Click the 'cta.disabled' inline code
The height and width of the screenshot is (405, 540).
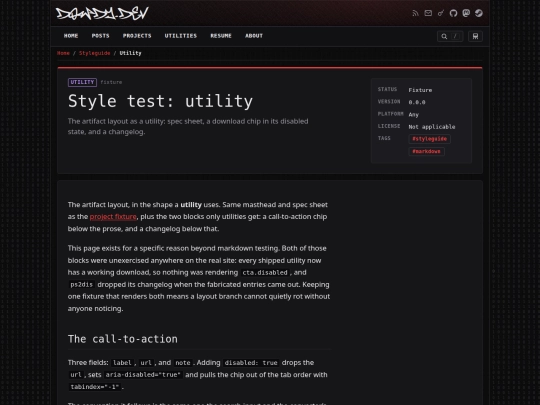point(265,272)
